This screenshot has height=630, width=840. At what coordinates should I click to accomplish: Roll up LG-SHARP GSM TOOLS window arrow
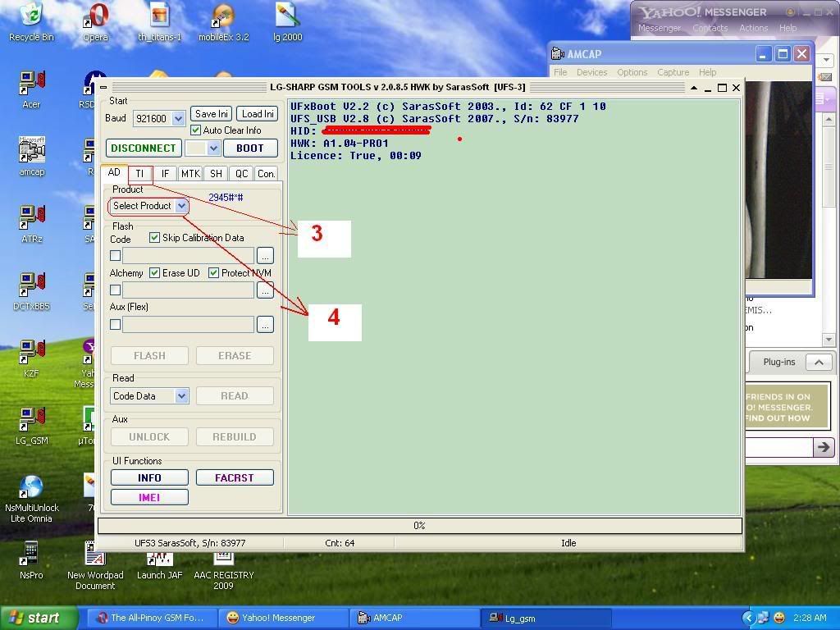pyautogui.click(x=694, y=87)
